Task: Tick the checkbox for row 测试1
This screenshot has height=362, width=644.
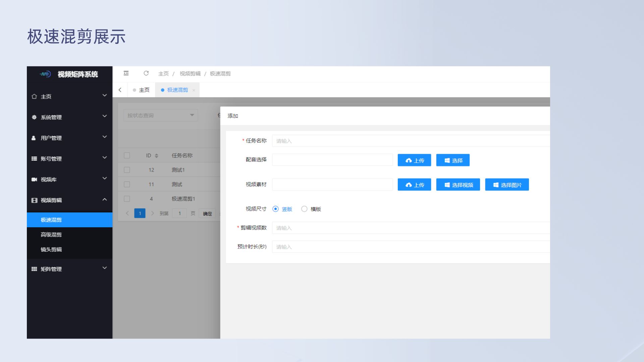Action: [x=127, y=170]
